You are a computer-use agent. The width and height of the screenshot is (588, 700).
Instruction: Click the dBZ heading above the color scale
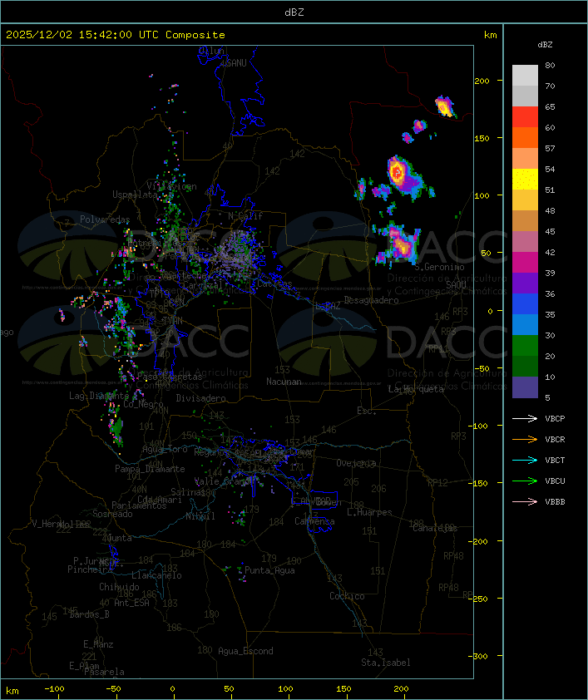545,45
